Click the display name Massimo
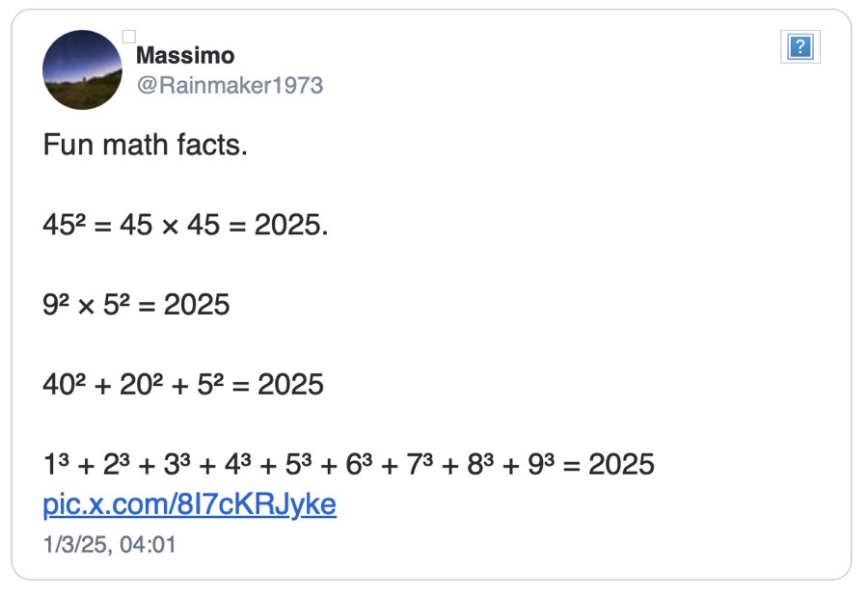 coord(185,56)
